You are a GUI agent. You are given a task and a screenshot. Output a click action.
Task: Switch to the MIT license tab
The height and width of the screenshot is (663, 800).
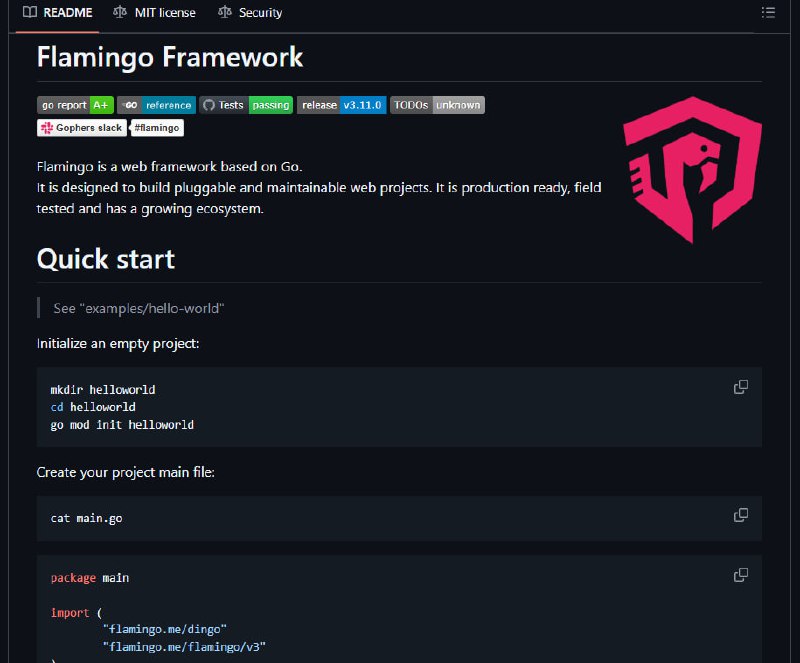154,13
